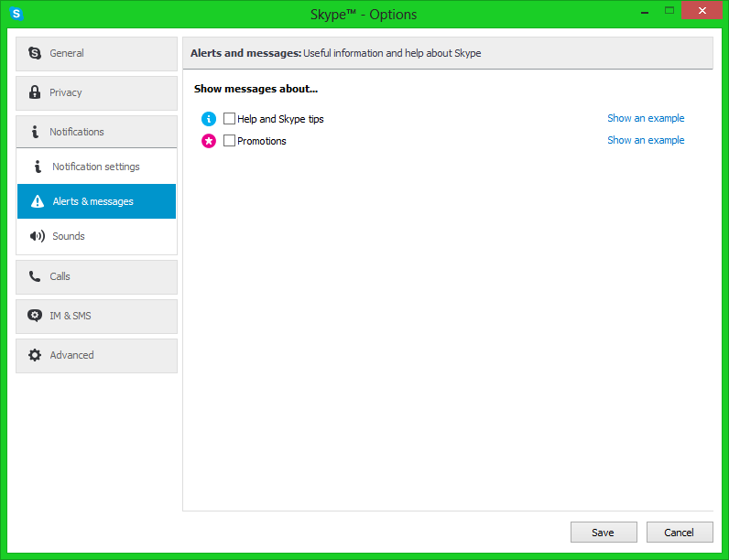Click the 'Promotions' label text
Viewport: 729px width, 560px height.
[x=262, y=141]
